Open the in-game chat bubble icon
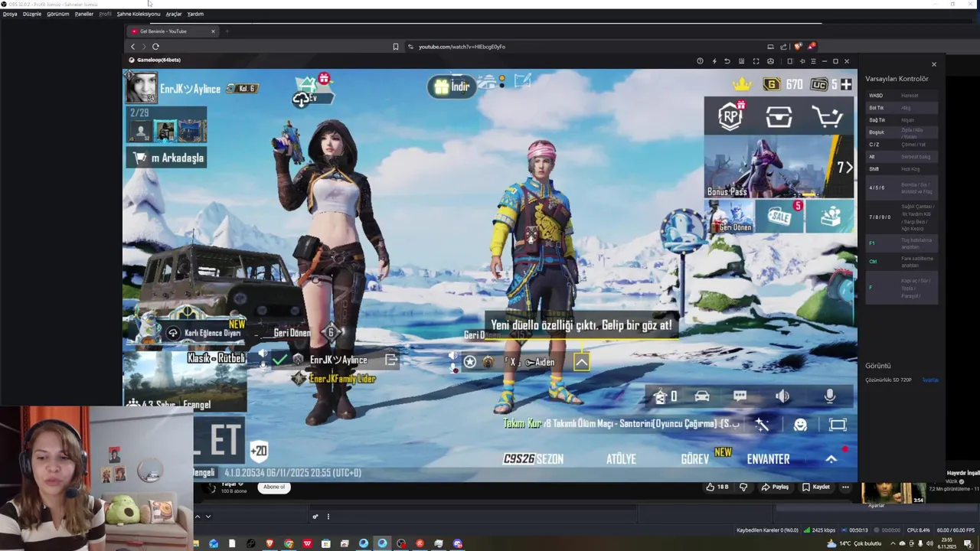This screenshot has width=980, height=551. (x=740, y=396)
